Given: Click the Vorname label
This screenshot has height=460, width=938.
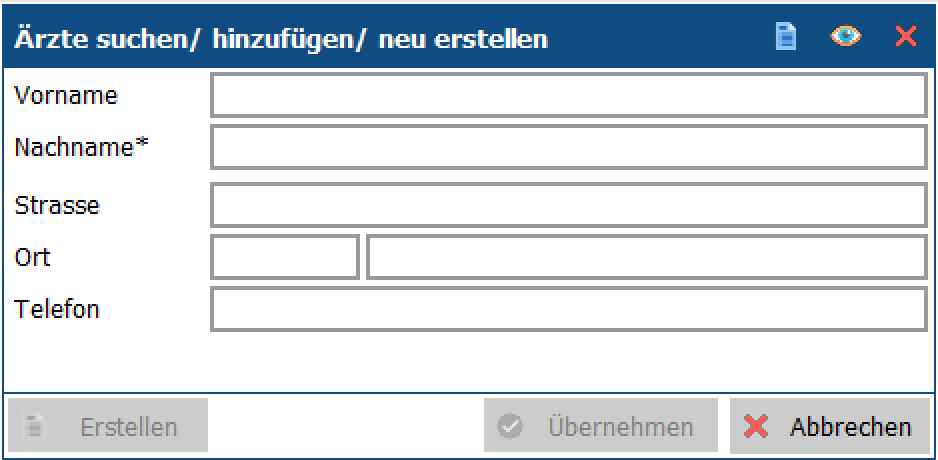Looking at the screenshot, I should (x=66, y=95).
